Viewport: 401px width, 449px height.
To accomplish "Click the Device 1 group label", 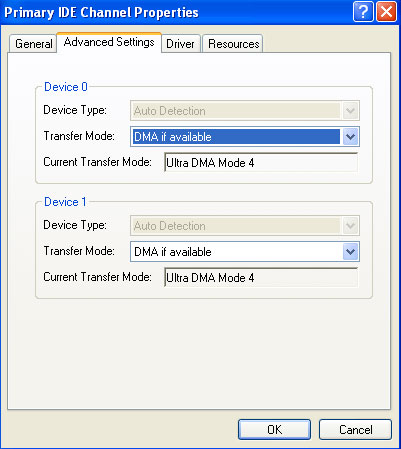I will (65, 202).
